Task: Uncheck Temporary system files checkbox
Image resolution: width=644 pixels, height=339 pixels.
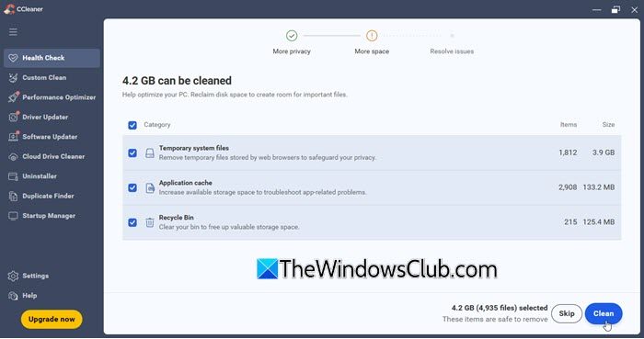Action: tap(132, 153)
